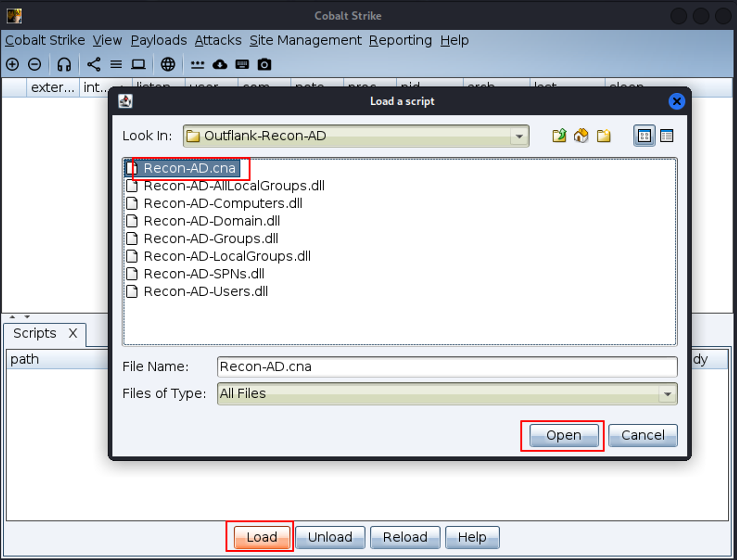This screenshot has height=560, width=737.
Task: Open screenshots via the camera icon
Action: point(264,64)
